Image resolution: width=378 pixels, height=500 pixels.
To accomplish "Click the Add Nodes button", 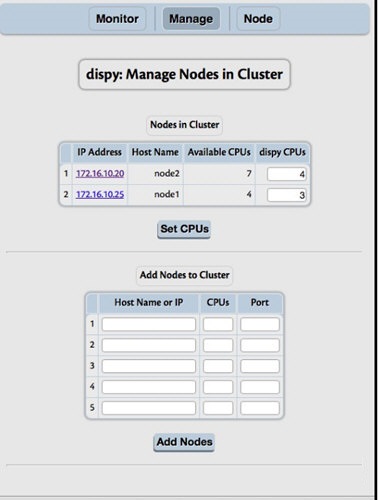I will point(184,442).
